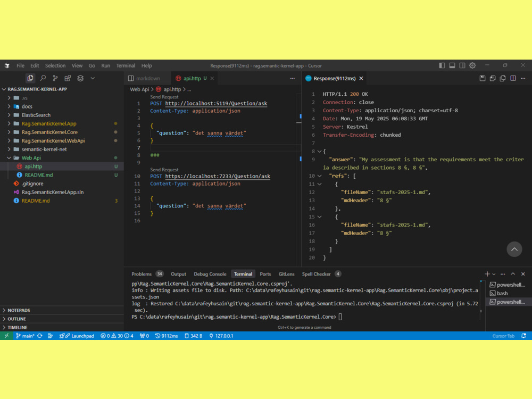Viewport: 532px width, 399px height.
Task: Switch to the Output panel tab
Action: [178, 274]
